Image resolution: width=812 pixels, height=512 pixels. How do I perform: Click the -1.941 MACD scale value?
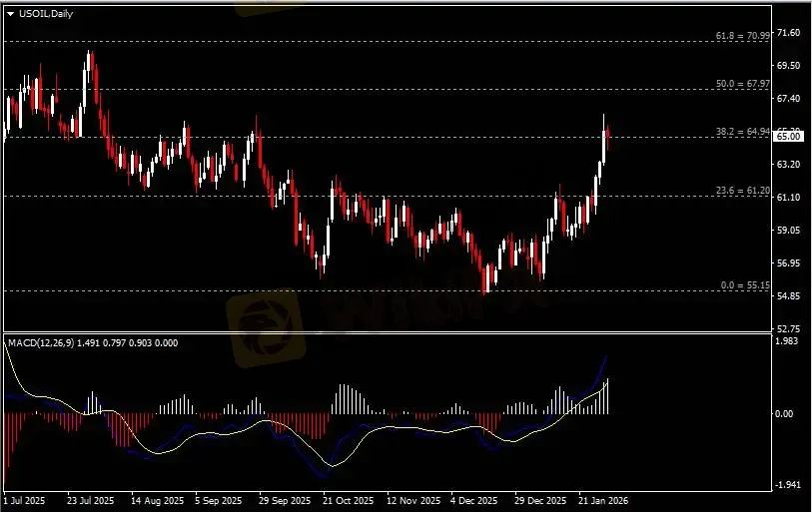786,485
